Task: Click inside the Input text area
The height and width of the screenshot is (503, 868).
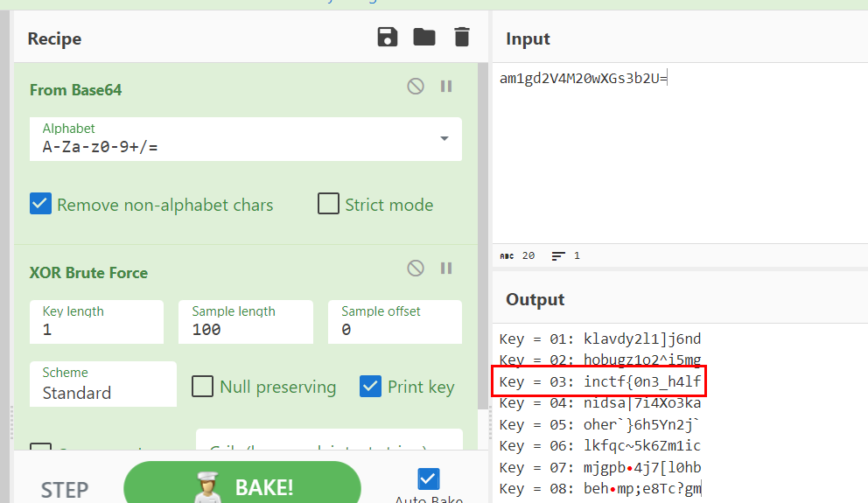Action: pyautogui.click(x=680, y=153)
